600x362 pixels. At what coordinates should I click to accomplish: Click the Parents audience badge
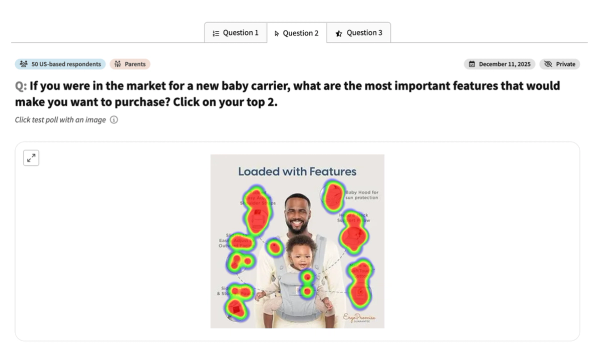tap(130, 64)
